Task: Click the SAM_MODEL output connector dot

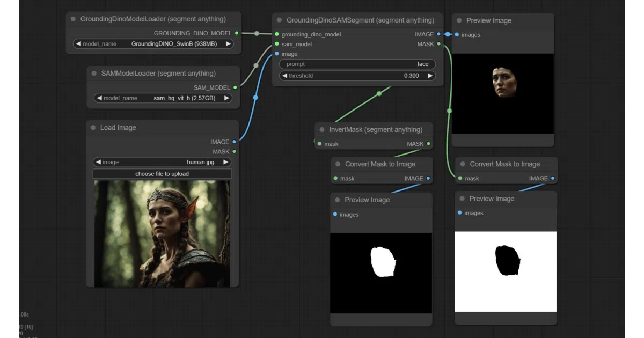Action: 235,87
